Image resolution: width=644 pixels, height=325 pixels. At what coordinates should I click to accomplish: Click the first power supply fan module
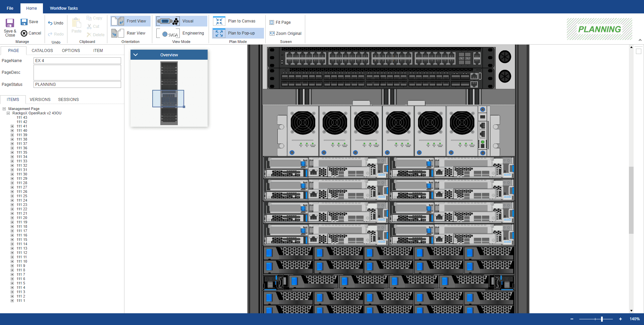click(x=303, y=131)
